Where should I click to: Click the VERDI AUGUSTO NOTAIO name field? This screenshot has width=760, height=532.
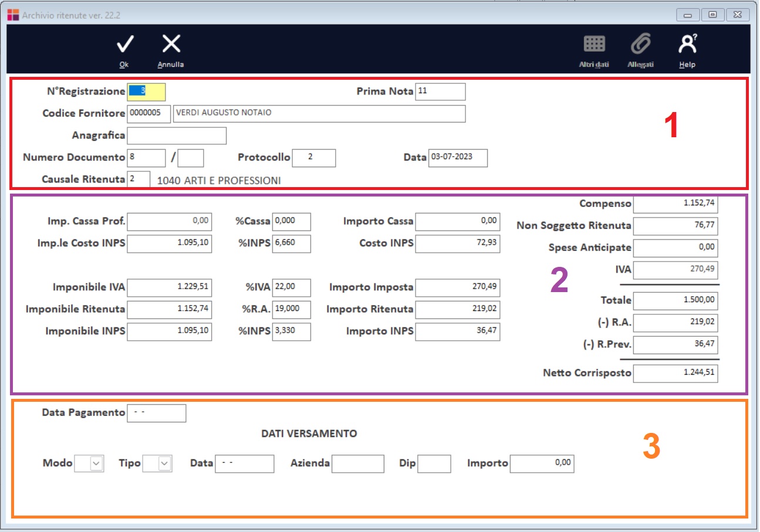pyautogui.click(x=319, y=114)
